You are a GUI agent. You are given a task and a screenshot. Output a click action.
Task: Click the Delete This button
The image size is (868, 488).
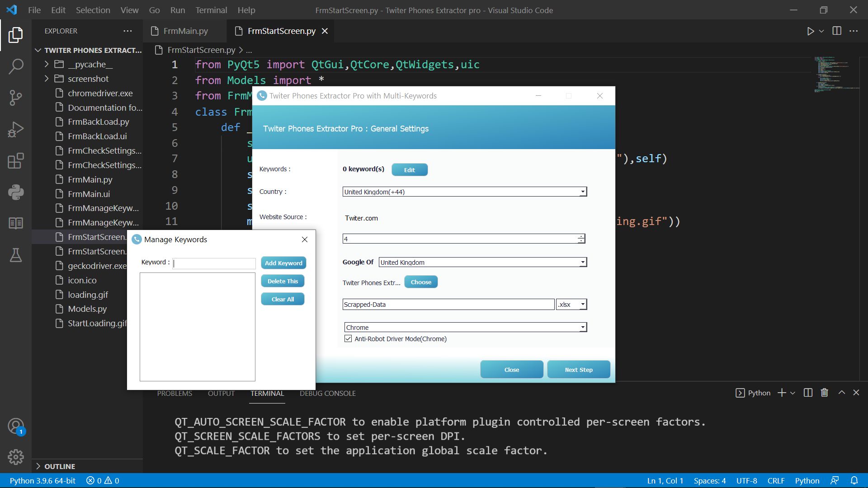pyautogui.click(x=283, y=281)
